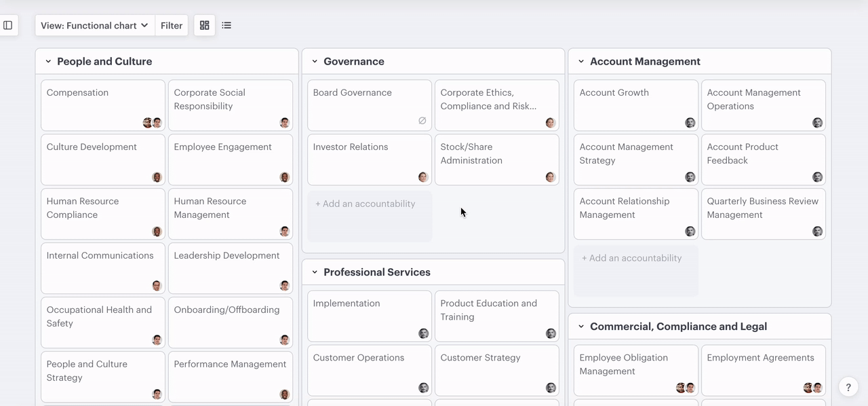Click the Filter button

pos(172,25)
